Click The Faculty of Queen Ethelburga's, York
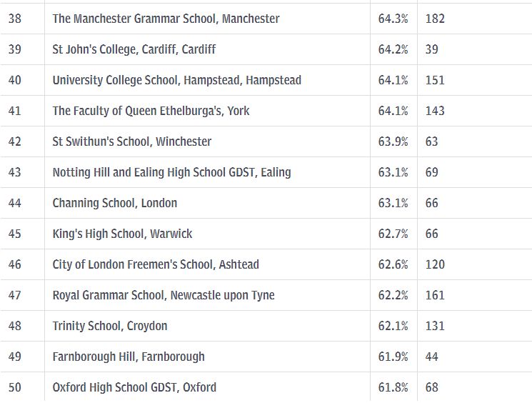The image size is (532, 403). coord(151,111)
